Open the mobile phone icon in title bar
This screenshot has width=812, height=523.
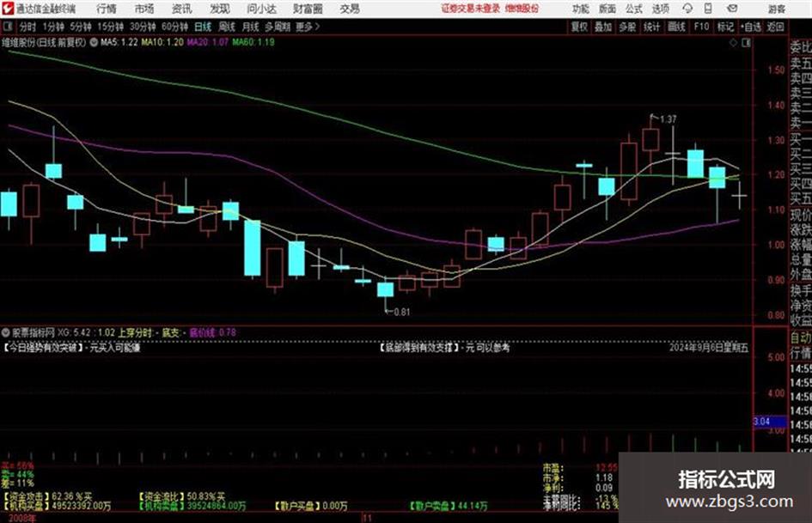point(708,9)
